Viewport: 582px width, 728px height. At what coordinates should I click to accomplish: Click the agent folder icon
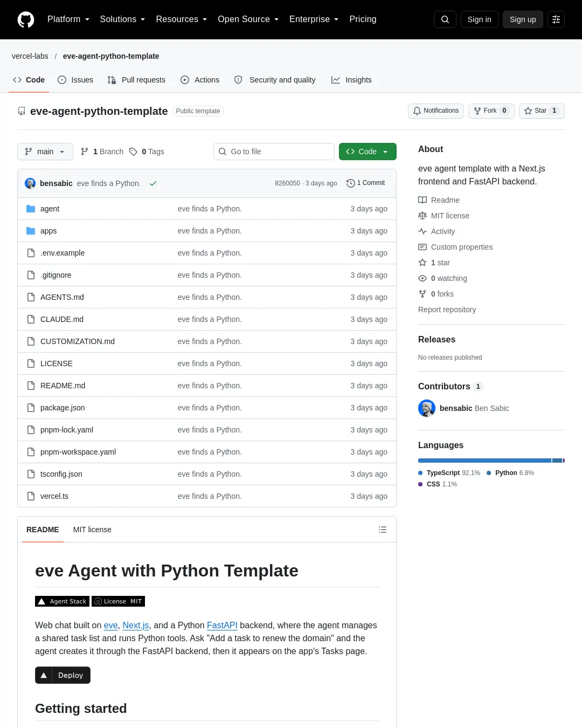tap(31, 209)
